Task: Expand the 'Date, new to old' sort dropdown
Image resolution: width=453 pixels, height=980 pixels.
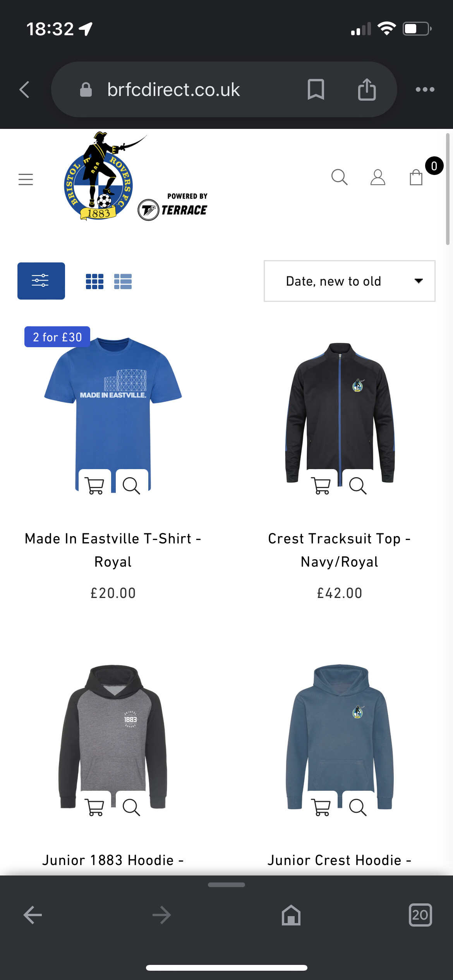Action: (x=349, y=281)
